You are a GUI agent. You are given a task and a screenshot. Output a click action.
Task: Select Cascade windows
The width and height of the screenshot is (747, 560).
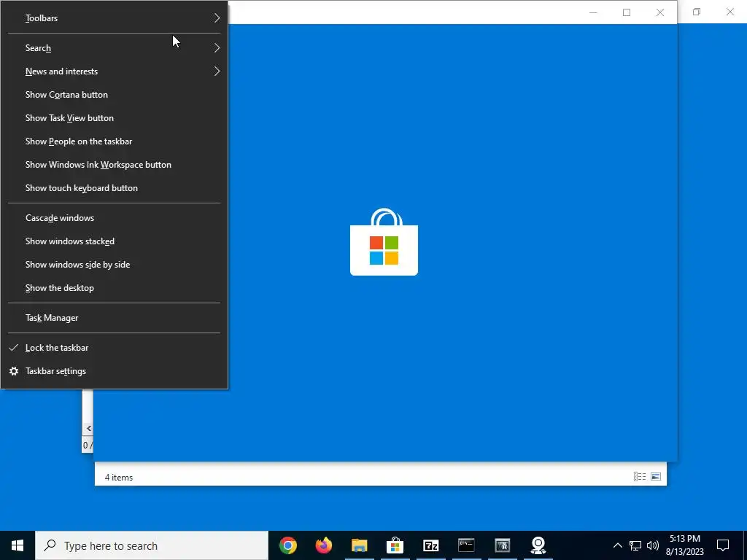[115, 217]
